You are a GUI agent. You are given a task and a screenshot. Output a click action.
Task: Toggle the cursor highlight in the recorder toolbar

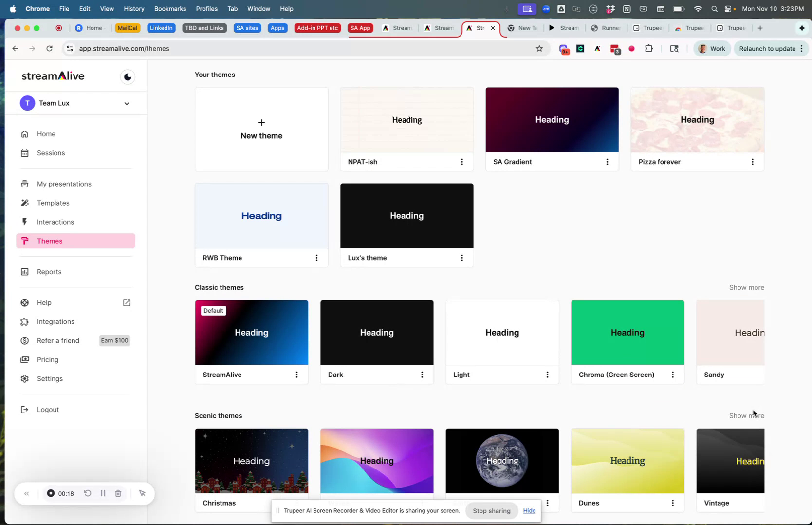(x=142, y=493)
